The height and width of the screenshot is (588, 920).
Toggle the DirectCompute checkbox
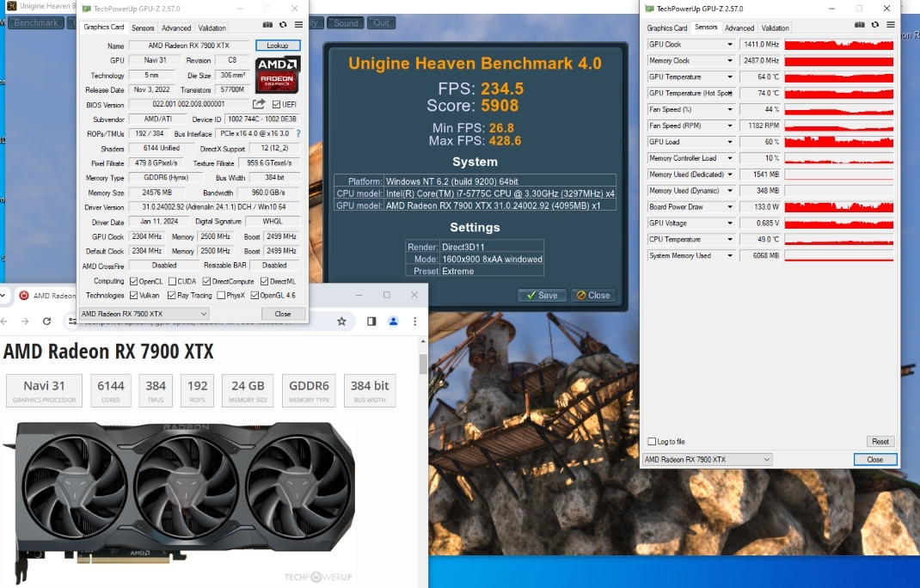click(x=206, y=281)
